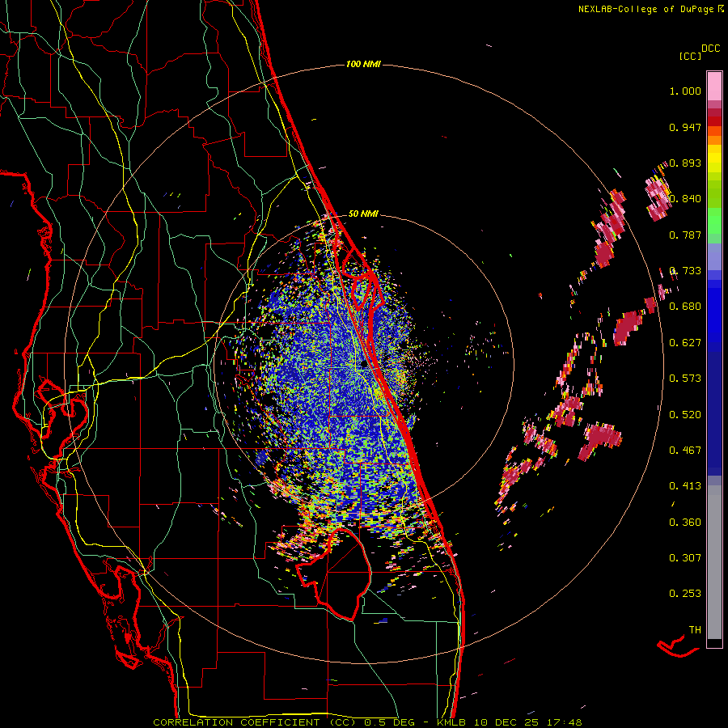Click the 0.893 value on the color scale

pyautogui.click(x=685, y=163)
